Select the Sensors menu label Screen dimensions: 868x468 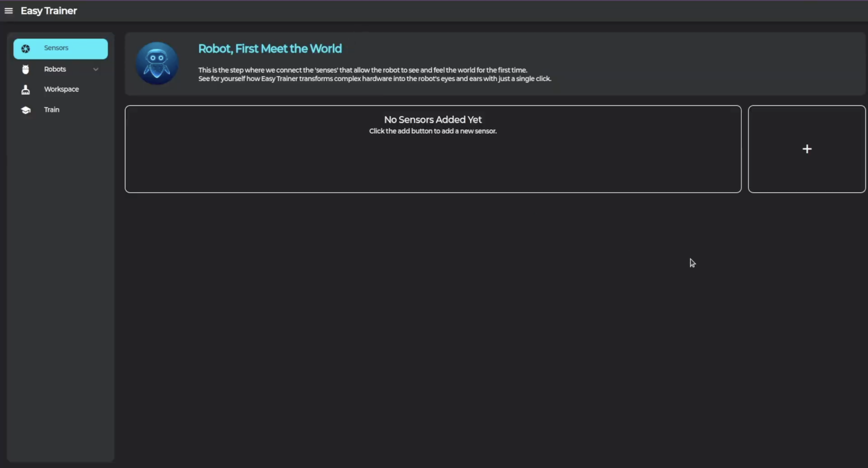[x=56, y=48]
